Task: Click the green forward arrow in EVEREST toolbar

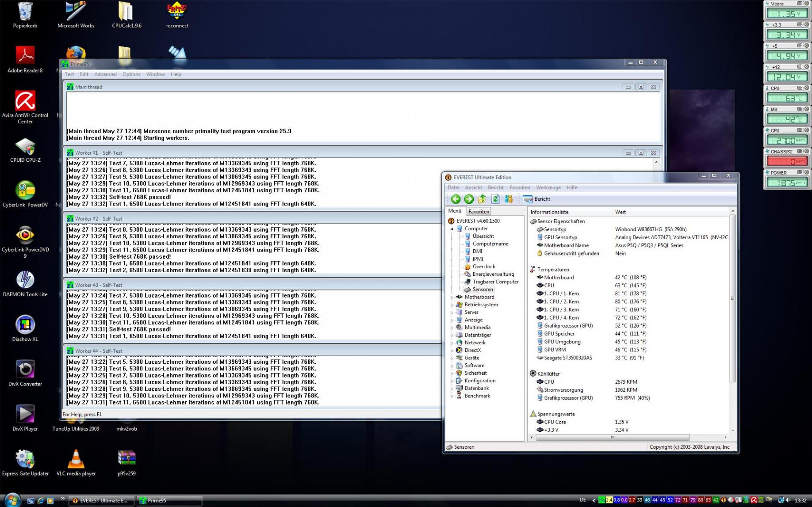Action: click(469, 199)
